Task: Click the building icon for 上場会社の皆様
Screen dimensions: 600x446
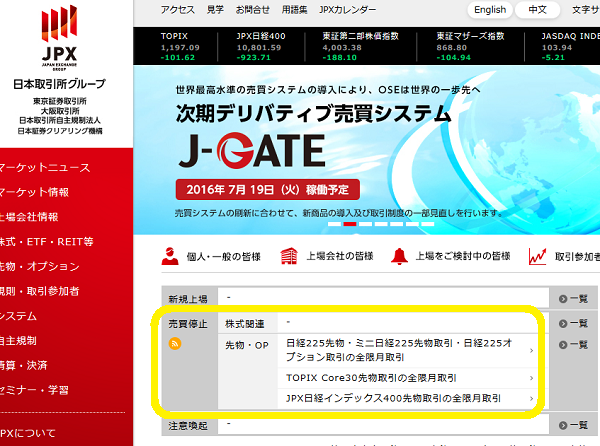Action: (x=289, y=256)
